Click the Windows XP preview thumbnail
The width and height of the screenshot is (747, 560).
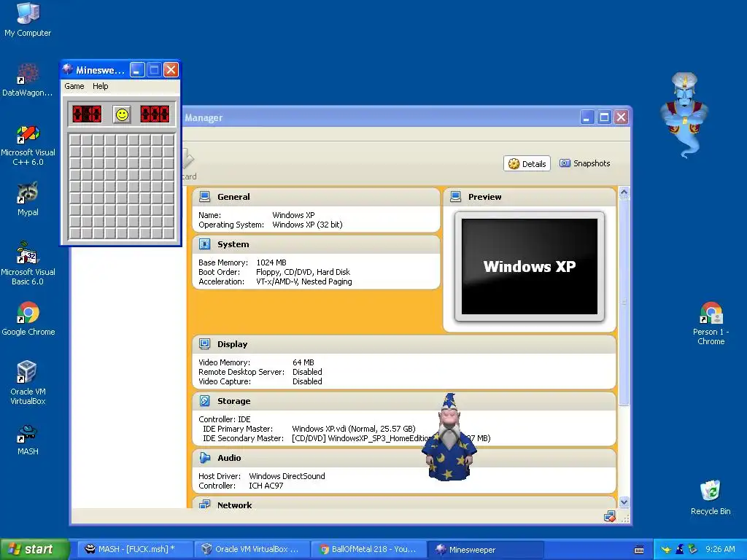pos(530,267)
